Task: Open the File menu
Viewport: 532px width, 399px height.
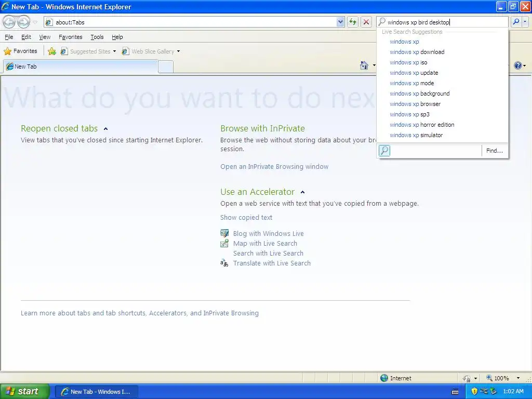Action: (9, 37)
